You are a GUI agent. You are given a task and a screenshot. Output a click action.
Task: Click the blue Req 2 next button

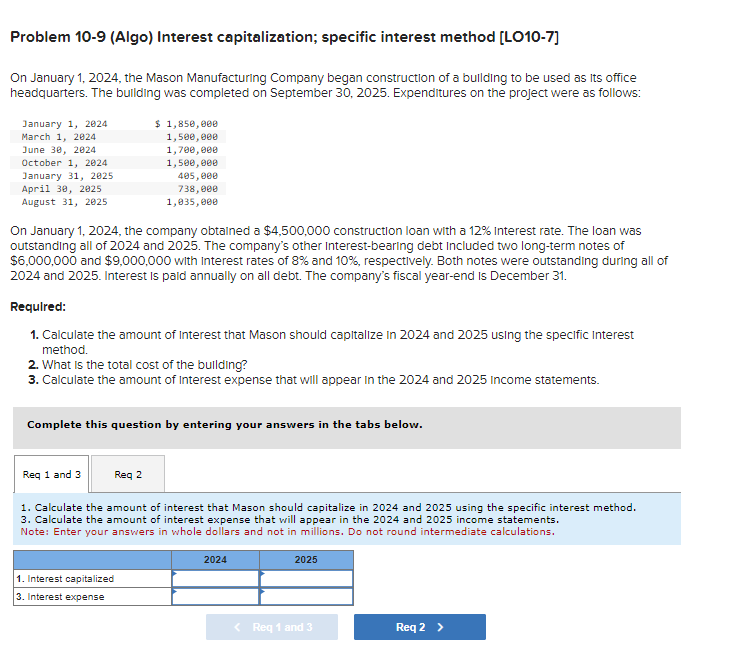tap(420, 627)
